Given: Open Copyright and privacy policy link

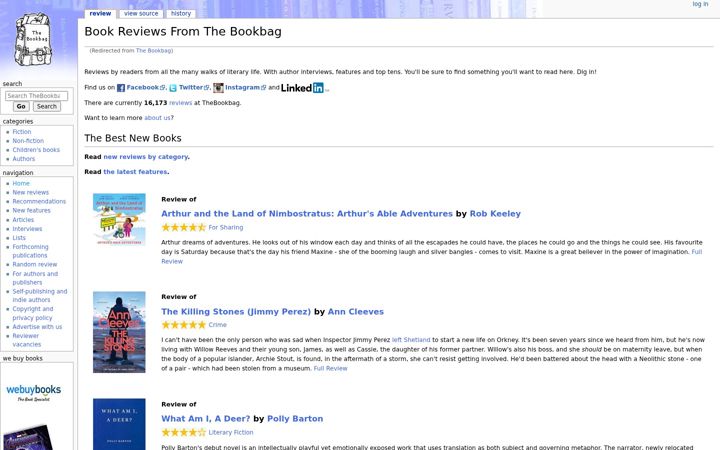Looking at the screenshot, I should coord(33,313).
